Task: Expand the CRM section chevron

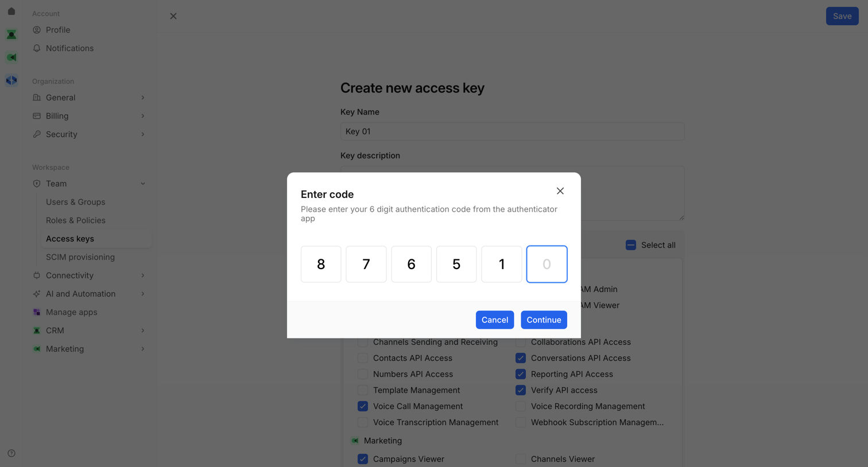Action: tap(143, 330)
